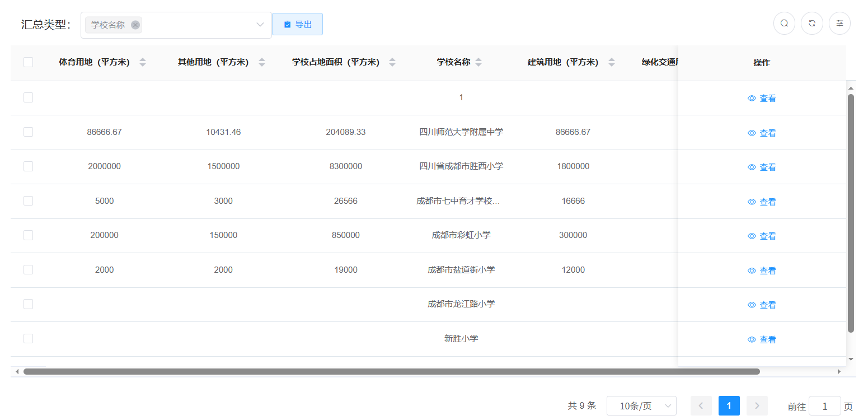Sort by 其他用地 column arrows
868x420 pixels.
tap(262, 63)
